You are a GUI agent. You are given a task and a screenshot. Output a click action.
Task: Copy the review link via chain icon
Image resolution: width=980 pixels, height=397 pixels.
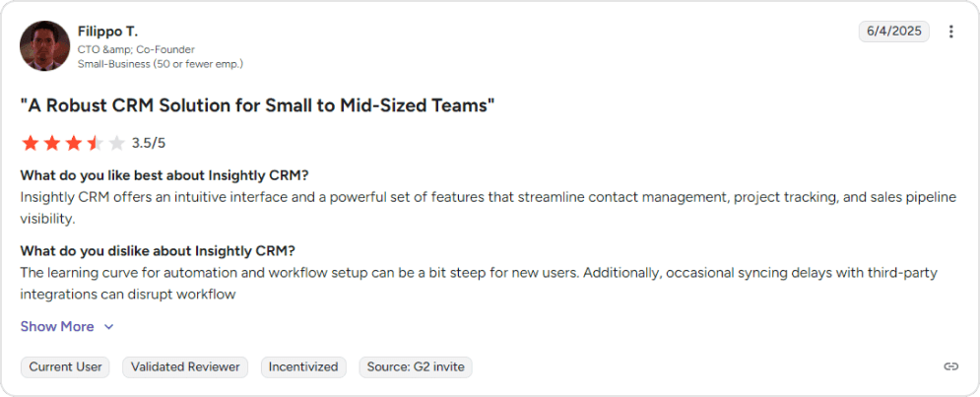point(950,366)
